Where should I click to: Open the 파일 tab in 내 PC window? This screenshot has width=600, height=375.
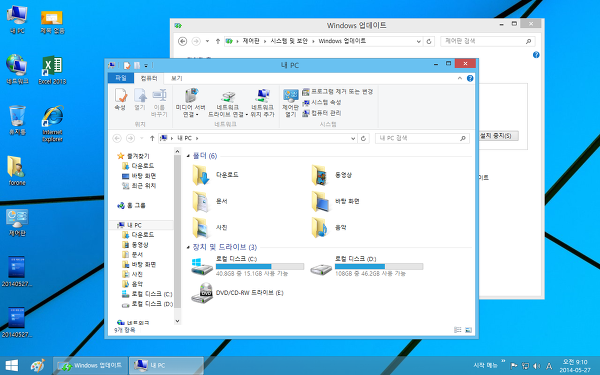click(x=121, y=78)
